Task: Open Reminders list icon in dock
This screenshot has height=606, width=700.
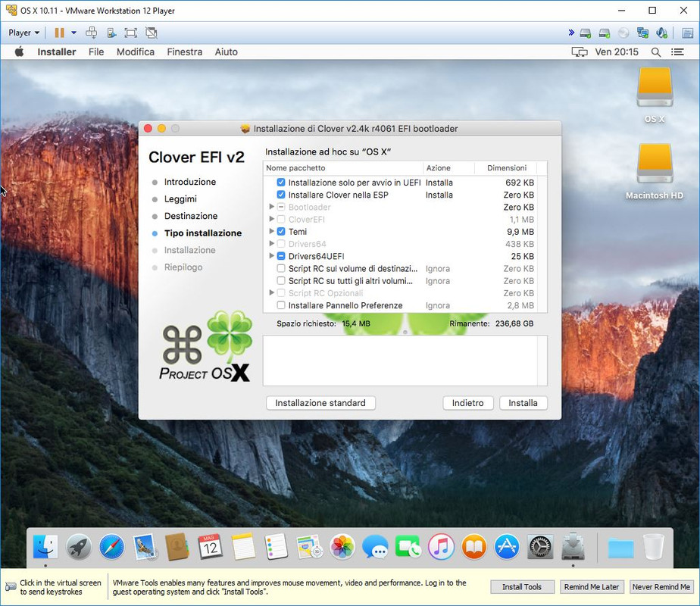Action: click(277, 546)
